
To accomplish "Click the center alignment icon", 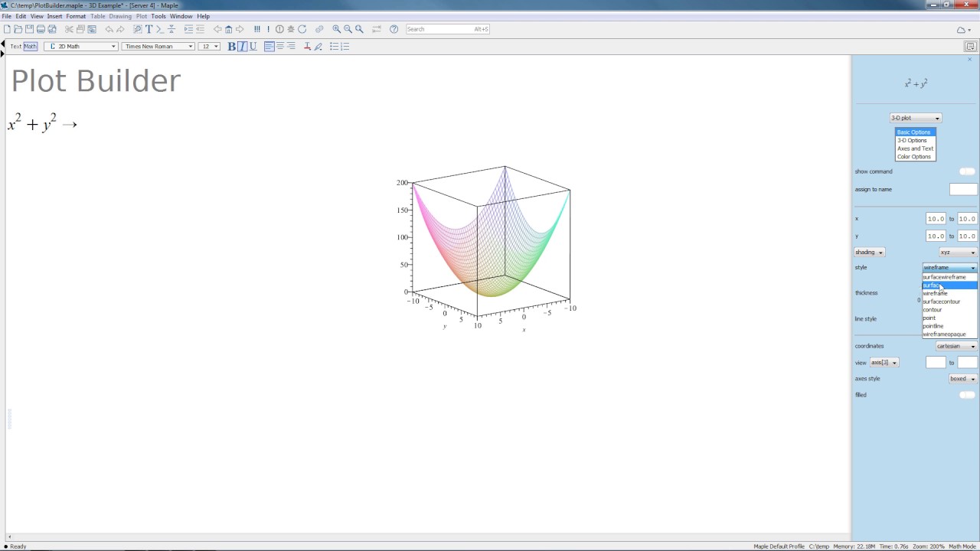I will tap(280, 47).
